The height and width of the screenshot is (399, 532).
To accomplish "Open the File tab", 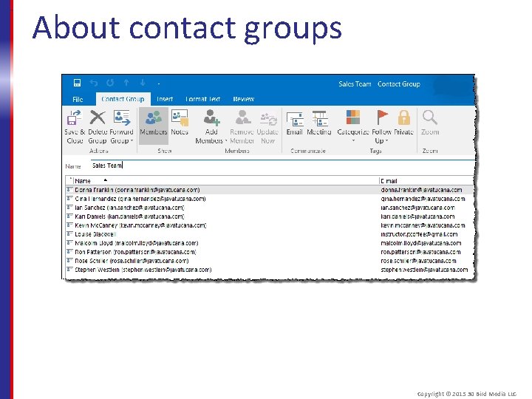I will [x=78, y=100].
